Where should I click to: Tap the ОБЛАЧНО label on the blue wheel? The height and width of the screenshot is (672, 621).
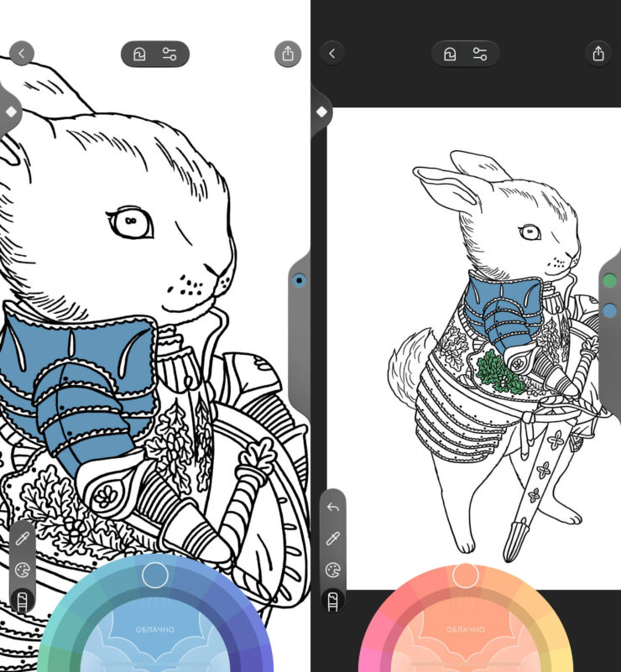(155, 629)
